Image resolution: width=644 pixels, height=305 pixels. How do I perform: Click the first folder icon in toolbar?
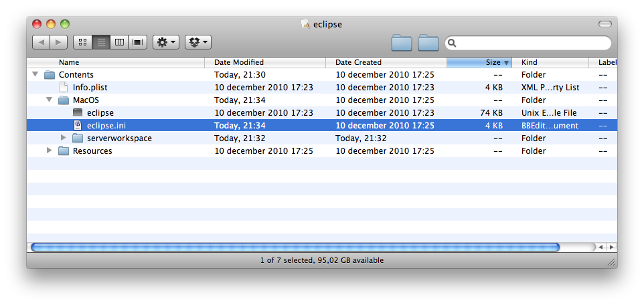click(402, 43)
